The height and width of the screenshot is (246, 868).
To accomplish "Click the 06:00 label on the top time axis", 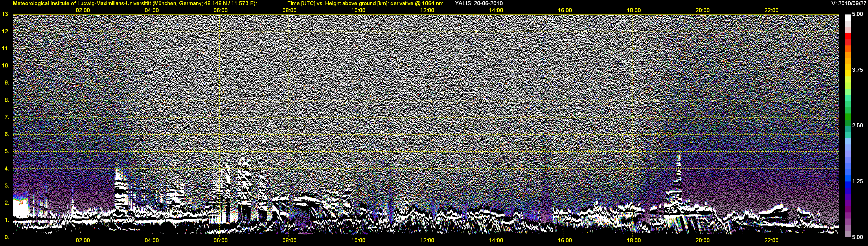I will (x=220, y=10).
